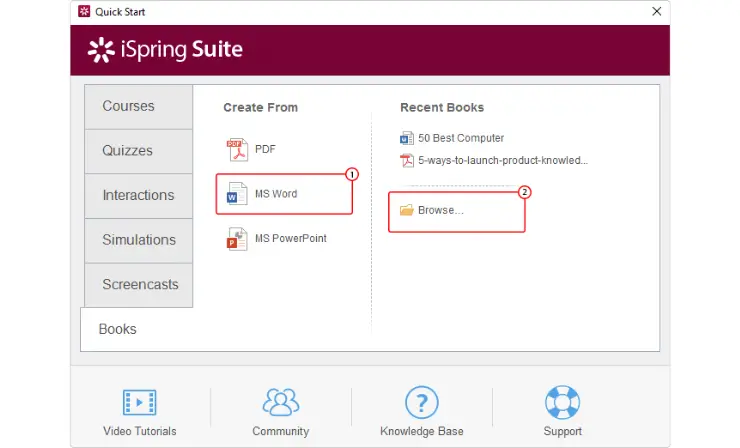Open the Courses tab
Screen dimensions: 740x448
click(138, 107)
